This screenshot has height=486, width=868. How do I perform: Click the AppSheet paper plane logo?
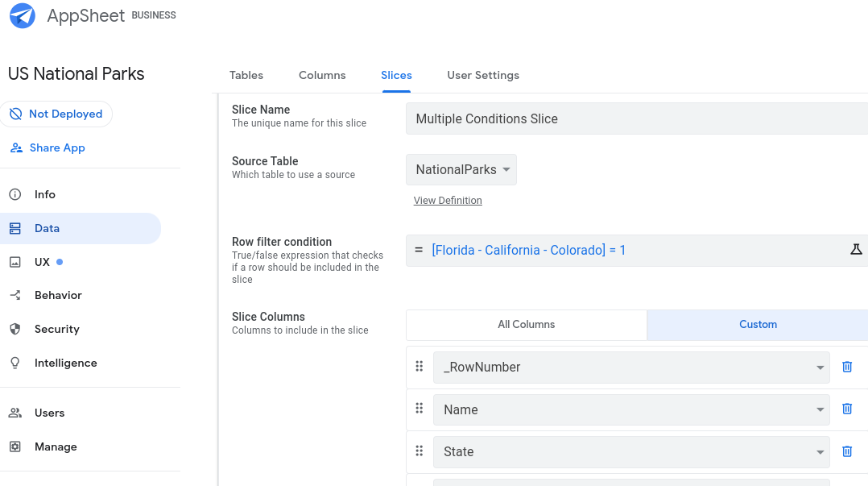pyautogui.click(x=23, y=15)
